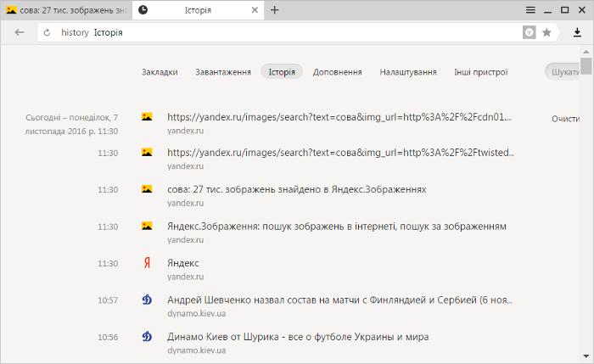Image resolution: width=594 pixels, height=364 pixels.
Task: Open the Інші пристрої section
Action: pyautogui.click(x=481, y=72)
